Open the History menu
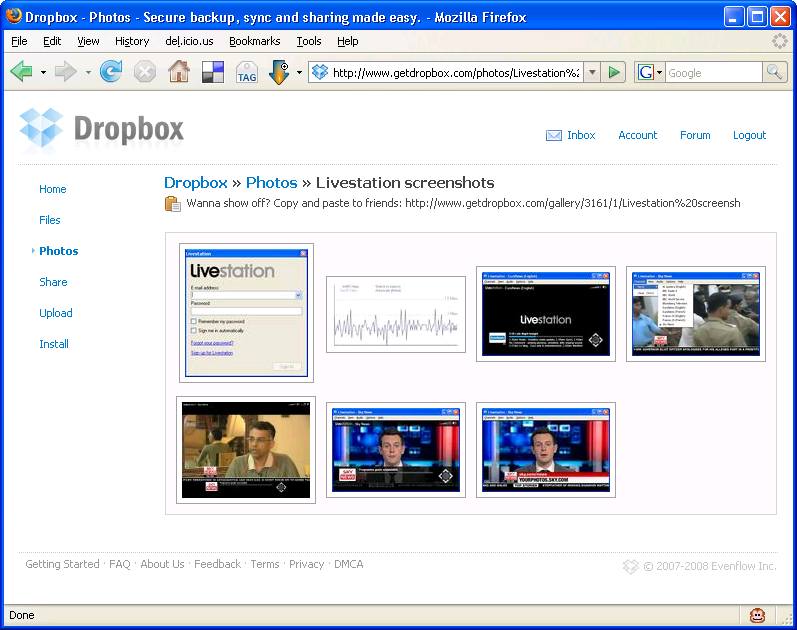Viewport: 797px width, 630px height. coord(132,41)
